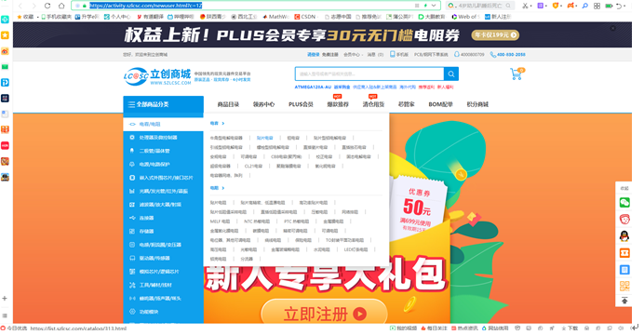Select 电源/电路保护 category

click(164, 164)
